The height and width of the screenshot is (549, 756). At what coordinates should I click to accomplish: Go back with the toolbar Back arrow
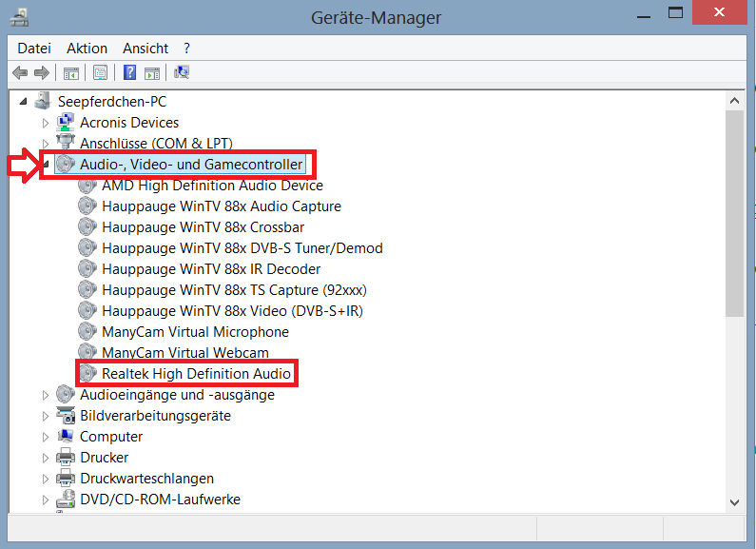coord(20,73)
